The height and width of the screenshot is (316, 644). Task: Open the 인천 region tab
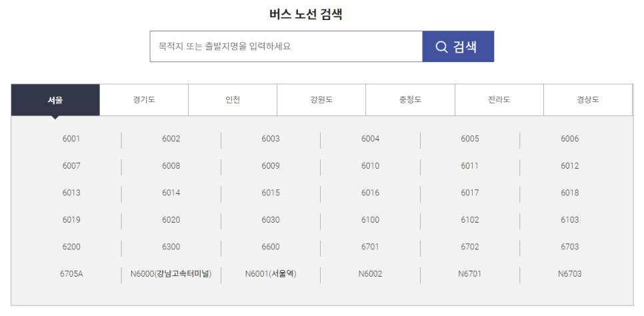coord(233,100)
